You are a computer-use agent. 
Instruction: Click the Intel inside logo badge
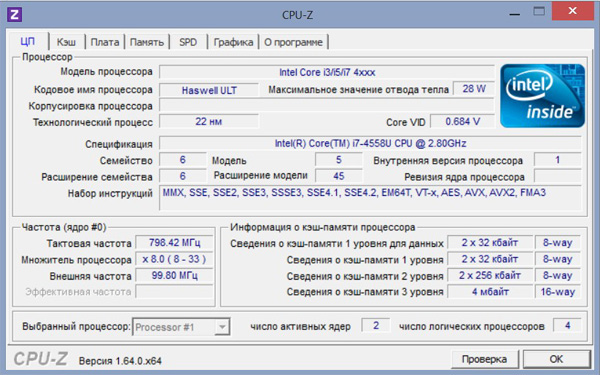tap(542, 96)
